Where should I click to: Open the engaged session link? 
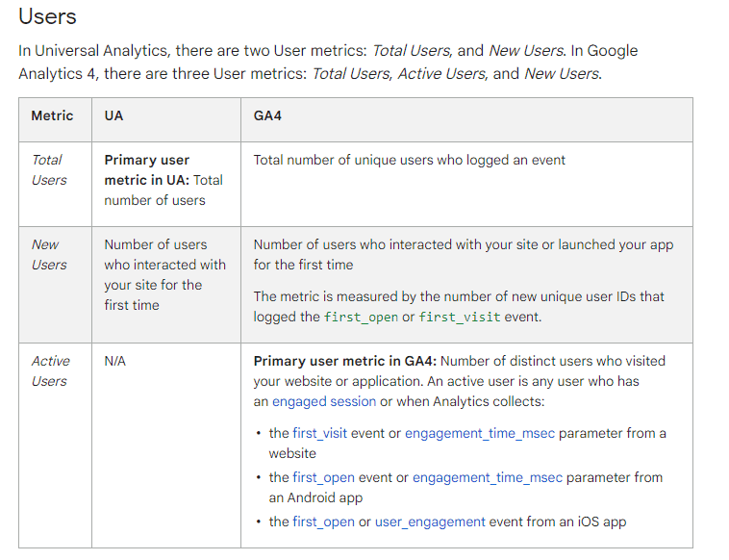(x=323, y=401)
